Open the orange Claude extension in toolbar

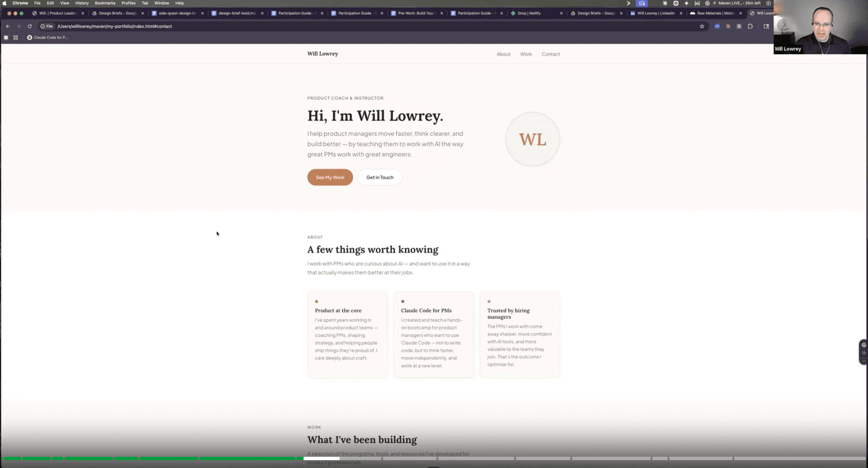coord(728,26)
